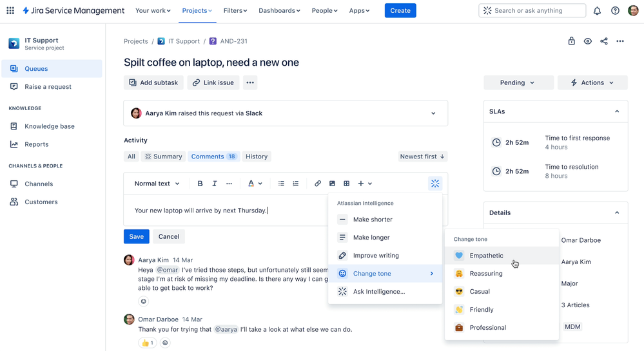Insert an image into the comment
The width and height of the screenshot is (644, 351).
332,184
